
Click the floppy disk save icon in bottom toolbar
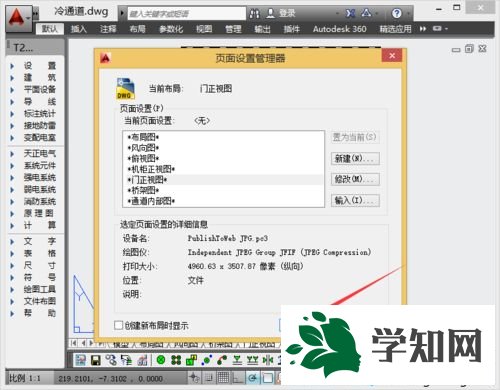[x=96, y=360]
